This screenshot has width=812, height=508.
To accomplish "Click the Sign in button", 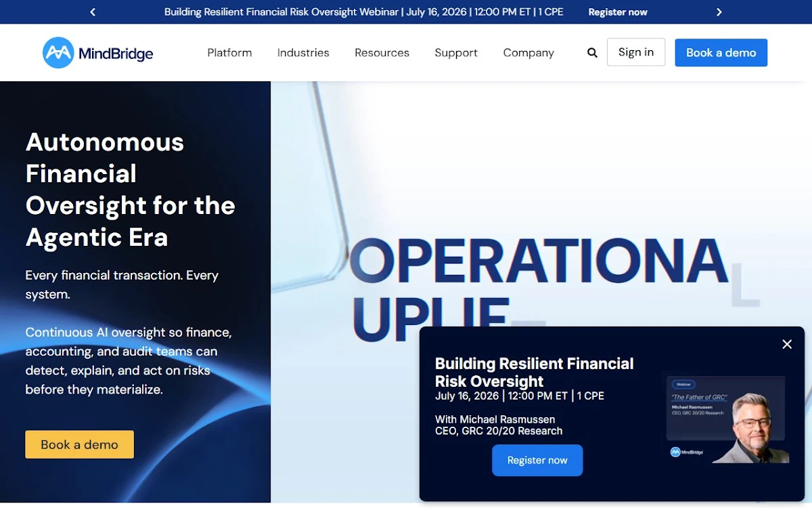I will point(636,52).
